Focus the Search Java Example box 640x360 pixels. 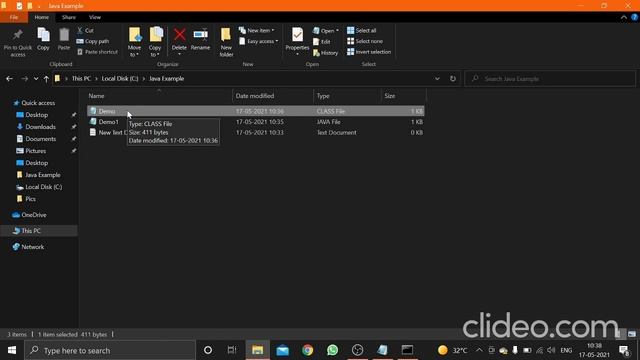click(550, 78)
